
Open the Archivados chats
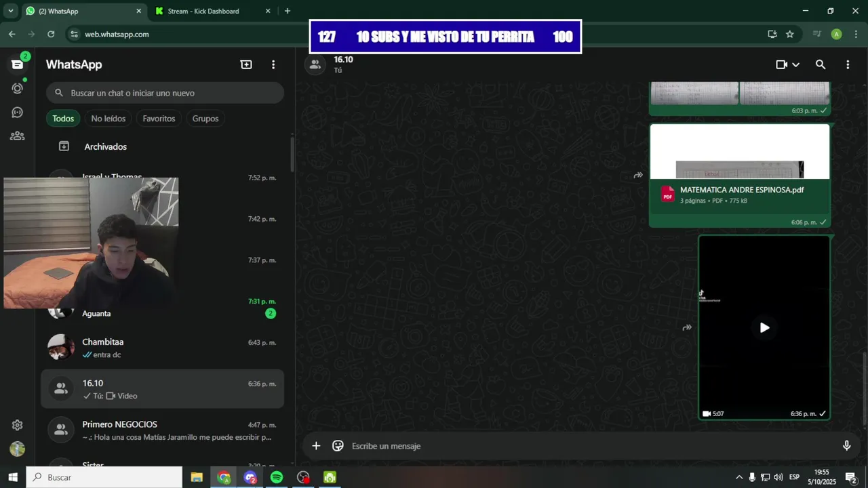point(163,146)
